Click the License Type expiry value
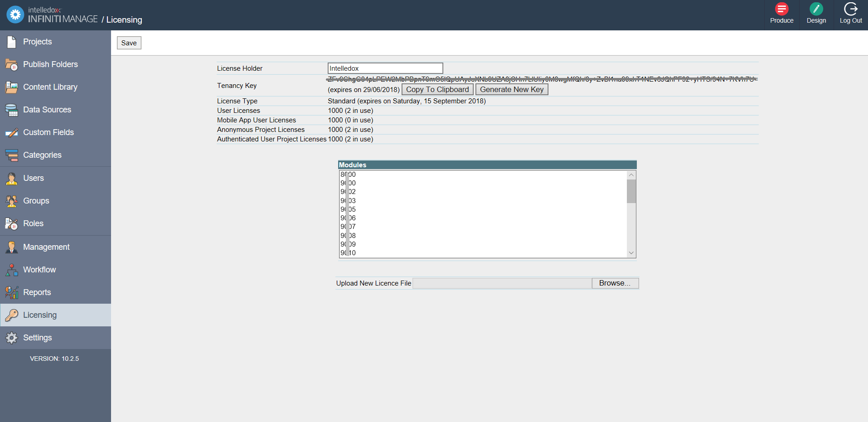Screen dimensions: 868x422 407,101
